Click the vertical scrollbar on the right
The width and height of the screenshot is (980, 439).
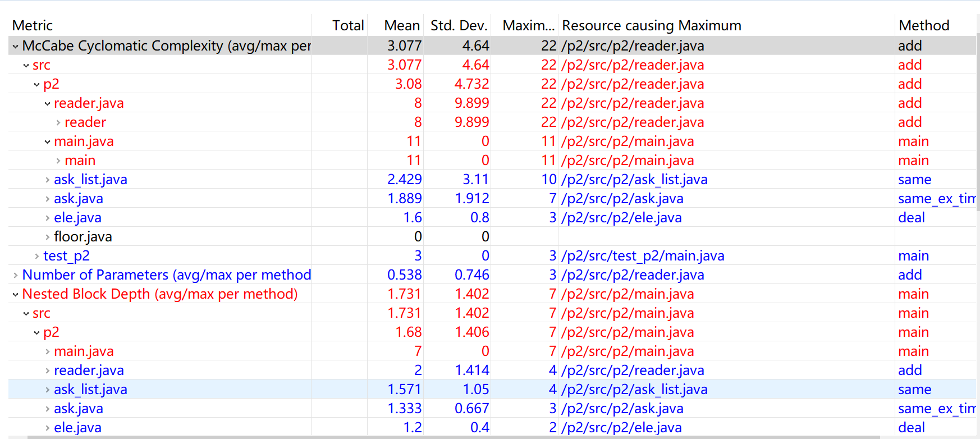[978, 112]
